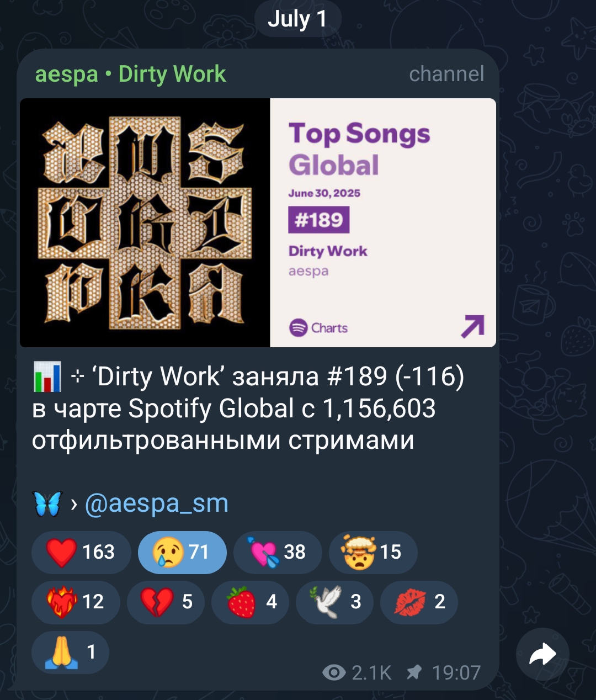
Task: Open the @aespa_sm channel link
Action: (157, 503)
